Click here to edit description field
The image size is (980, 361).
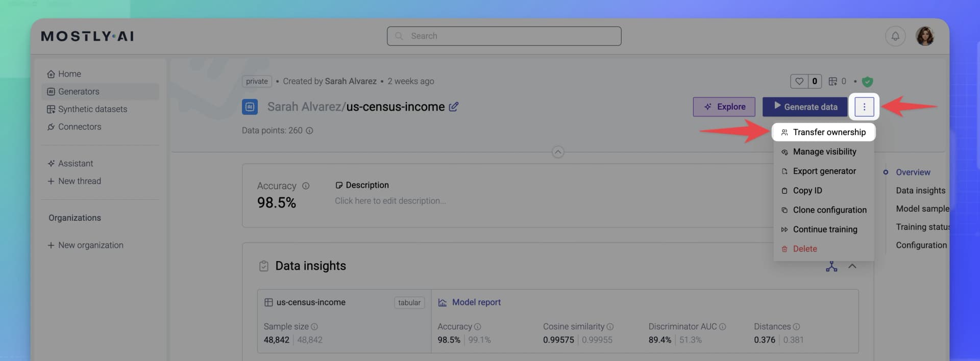390,201
